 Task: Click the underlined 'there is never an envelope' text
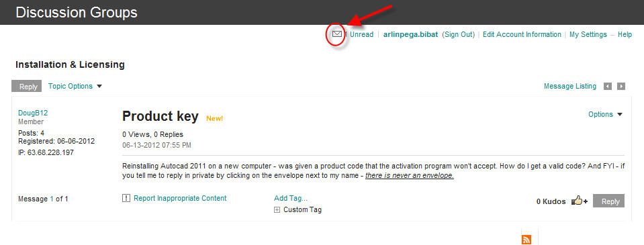coord(409,176)
